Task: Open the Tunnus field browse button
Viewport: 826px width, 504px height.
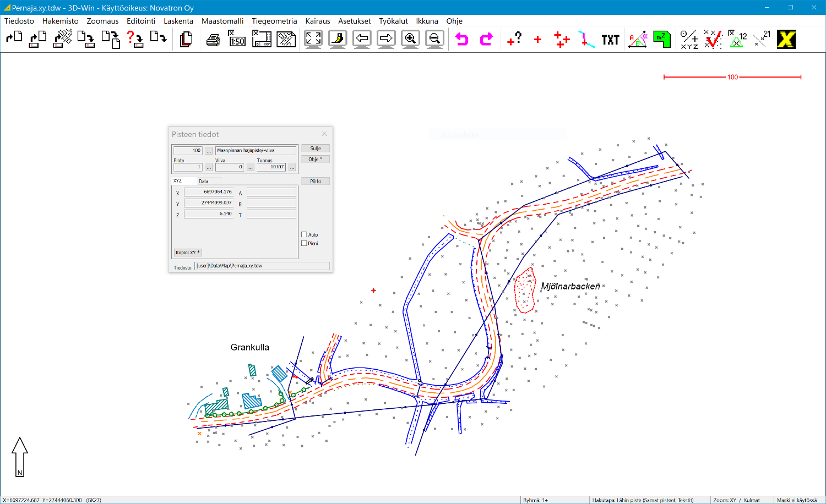Action: click(x=292, y=167)
